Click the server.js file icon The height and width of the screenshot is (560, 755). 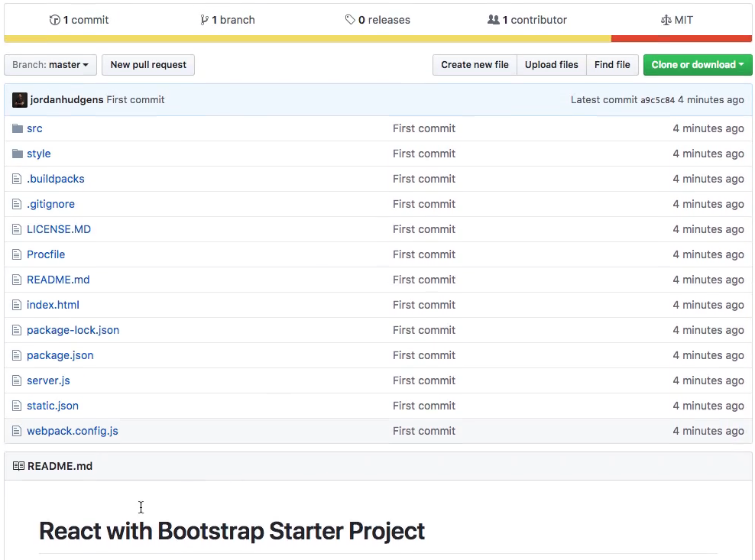point(17,380)
